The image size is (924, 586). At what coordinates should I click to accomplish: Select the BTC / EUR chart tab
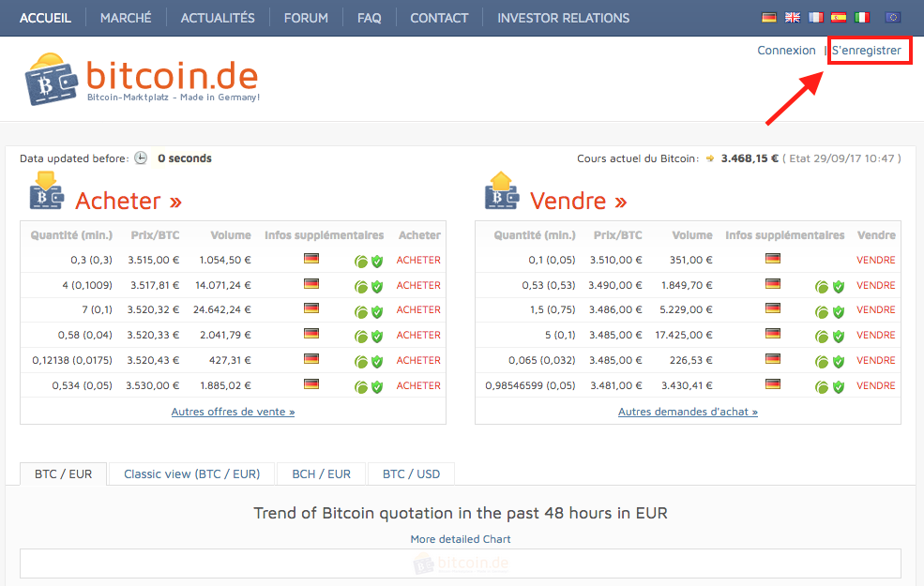pos(64,474)
